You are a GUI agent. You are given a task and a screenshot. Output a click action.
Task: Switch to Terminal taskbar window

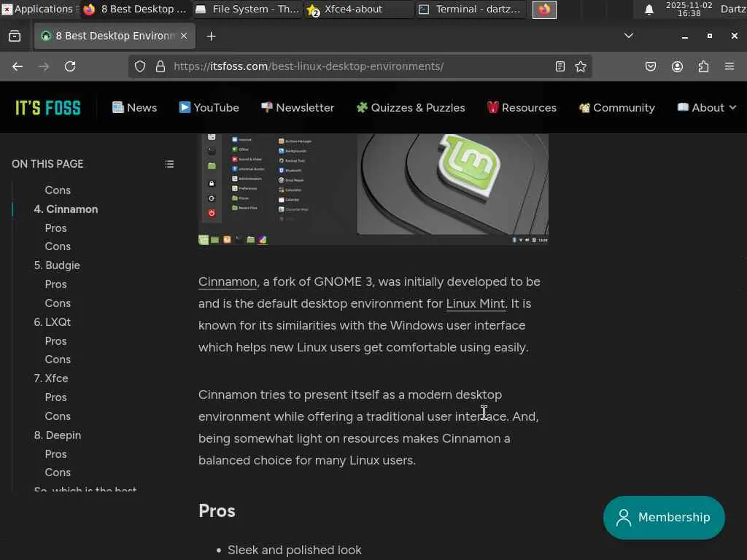click(x=471, y=9)
